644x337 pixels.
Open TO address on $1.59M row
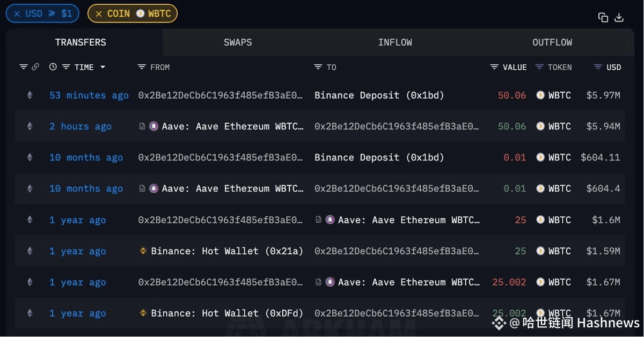(x=397, y=251)
